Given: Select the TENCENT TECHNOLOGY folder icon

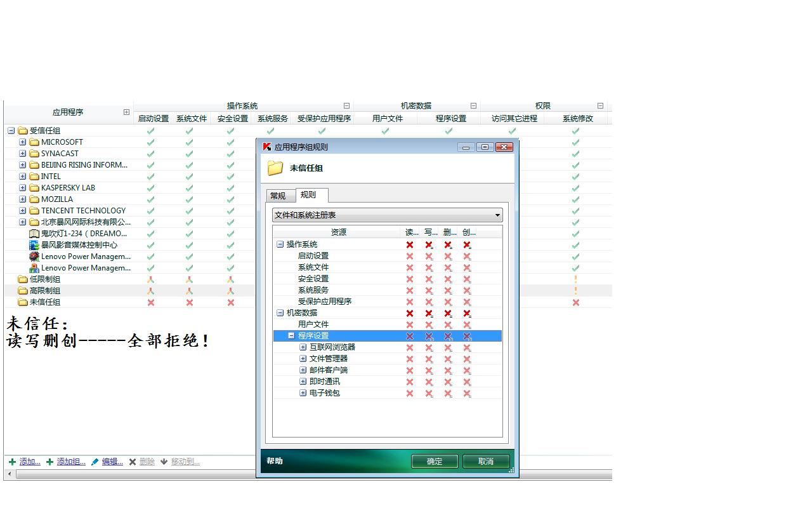Looking at the screenshot, I should (x=34, y=211).
